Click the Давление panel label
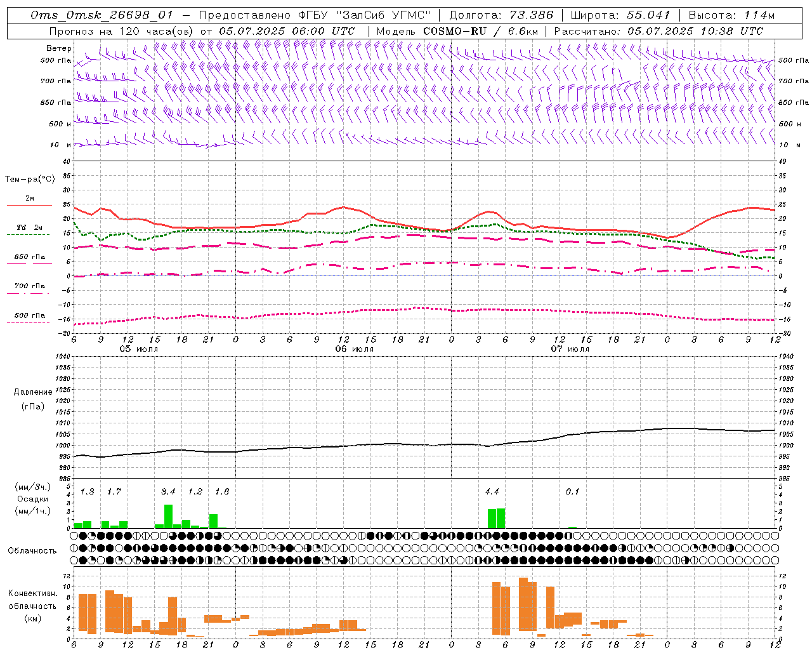 33,392
